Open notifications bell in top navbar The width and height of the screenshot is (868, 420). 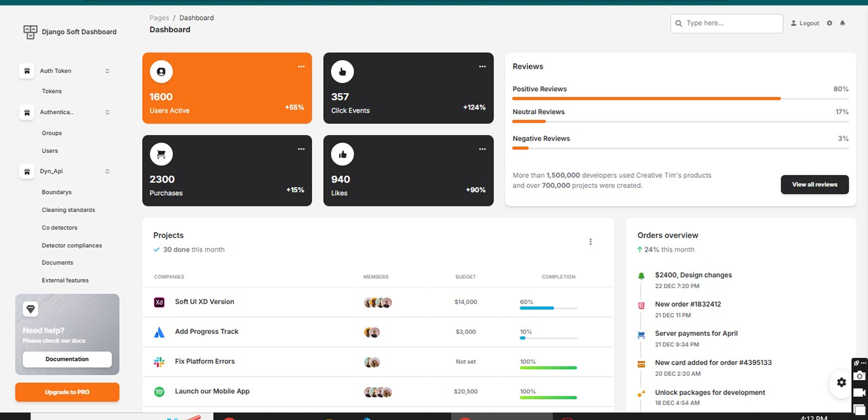point(843,24)
